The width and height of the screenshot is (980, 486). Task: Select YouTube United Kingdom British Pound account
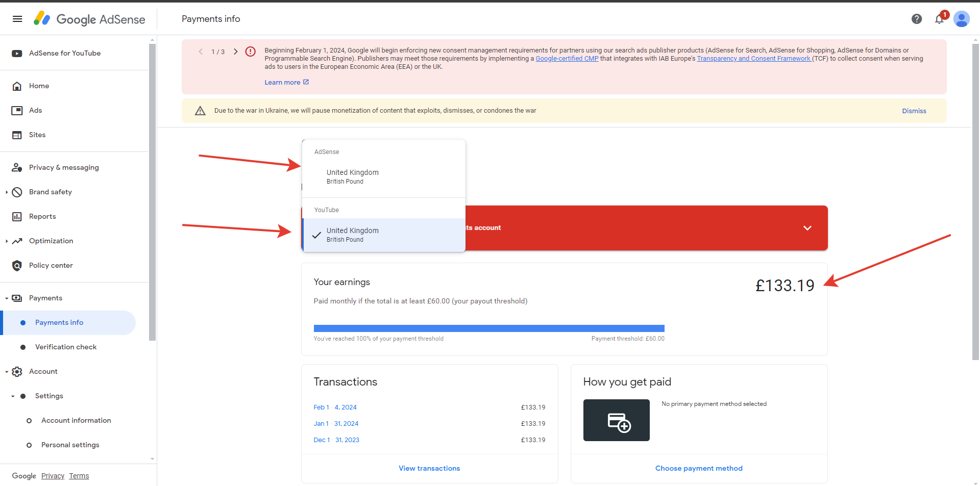(384, 235)
